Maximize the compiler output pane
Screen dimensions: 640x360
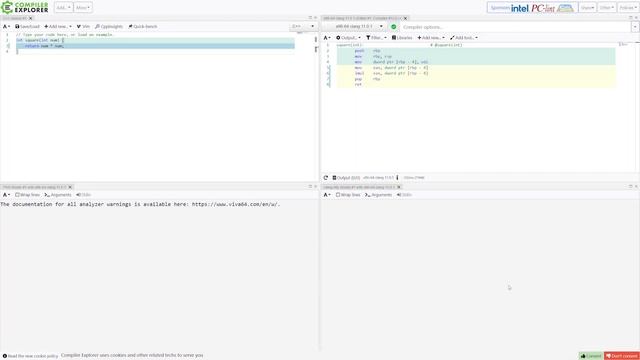tap(630, 18)
